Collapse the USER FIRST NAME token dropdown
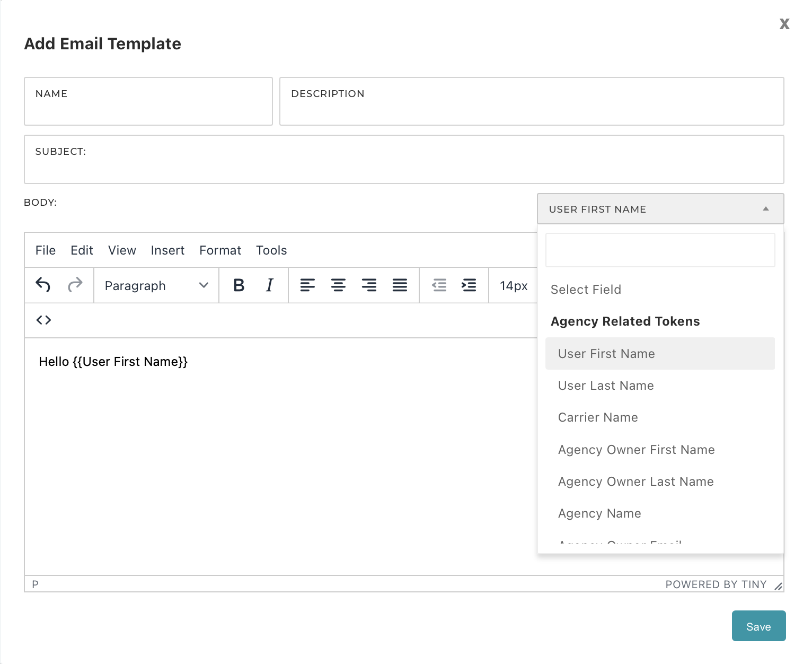Screen dimensions: 812x664 click(x=660, y=209)
